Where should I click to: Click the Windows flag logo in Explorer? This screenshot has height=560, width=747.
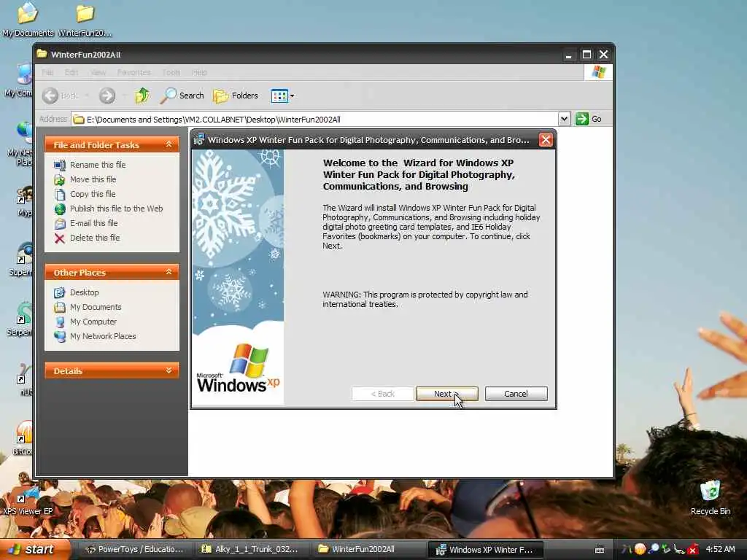pyautogui.click(x=598, y=72)
